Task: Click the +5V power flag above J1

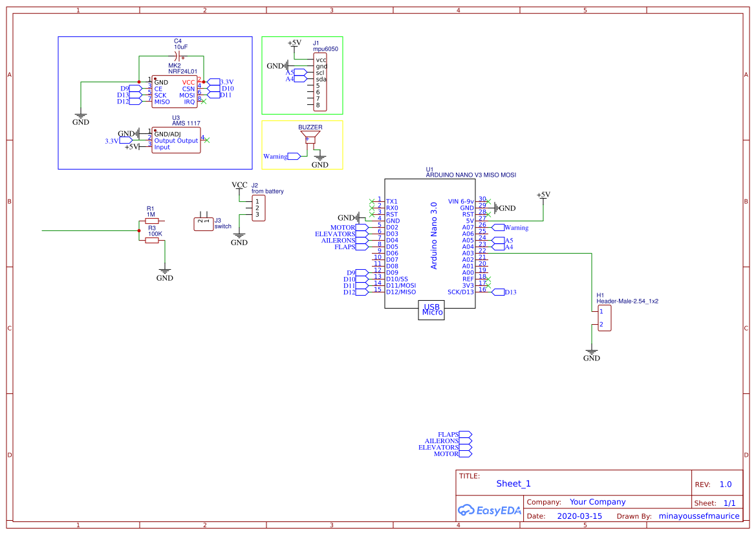Action: (x=293, y=44)
